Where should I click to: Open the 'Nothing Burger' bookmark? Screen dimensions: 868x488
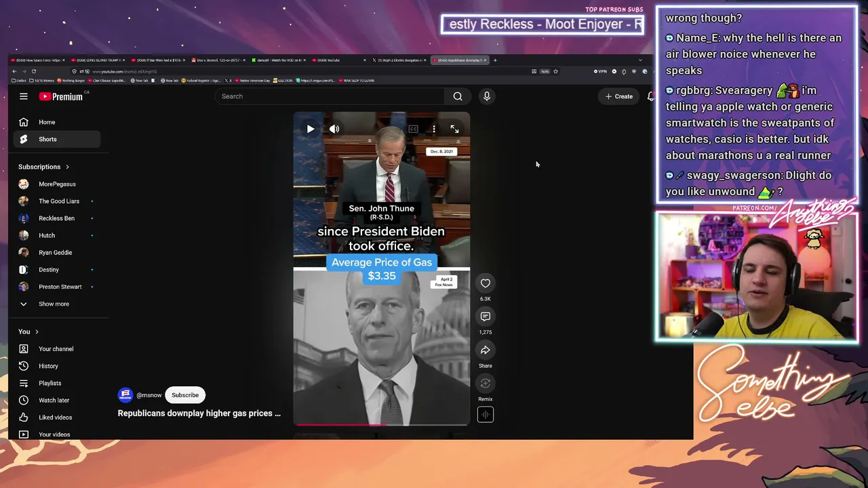click(x=71, y=81)
